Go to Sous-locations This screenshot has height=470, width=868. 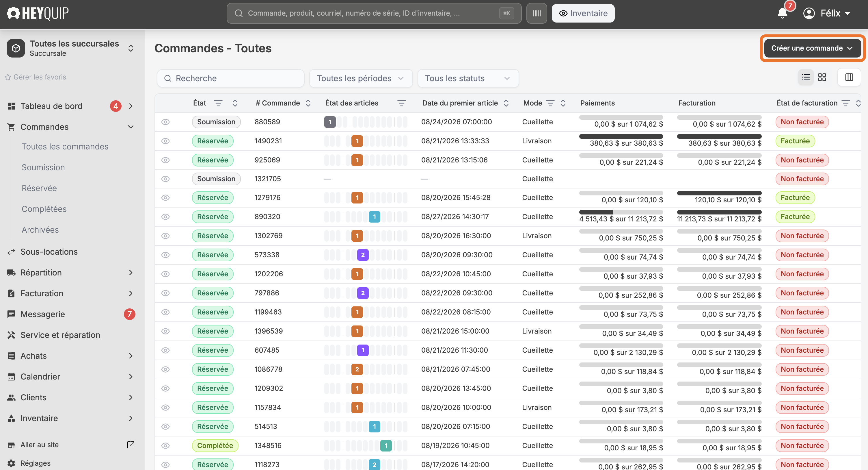pos(49,252)
